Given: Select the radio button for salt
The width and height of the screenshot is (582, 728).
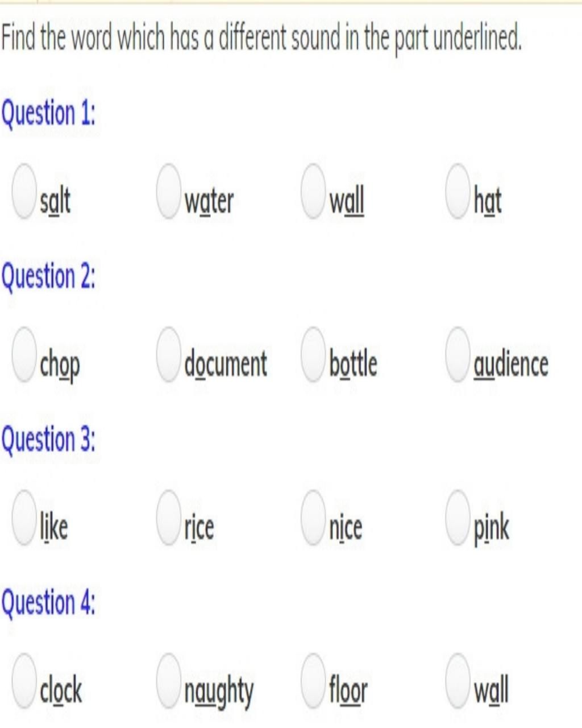Looking at the screenshot, I should [24, 191].
